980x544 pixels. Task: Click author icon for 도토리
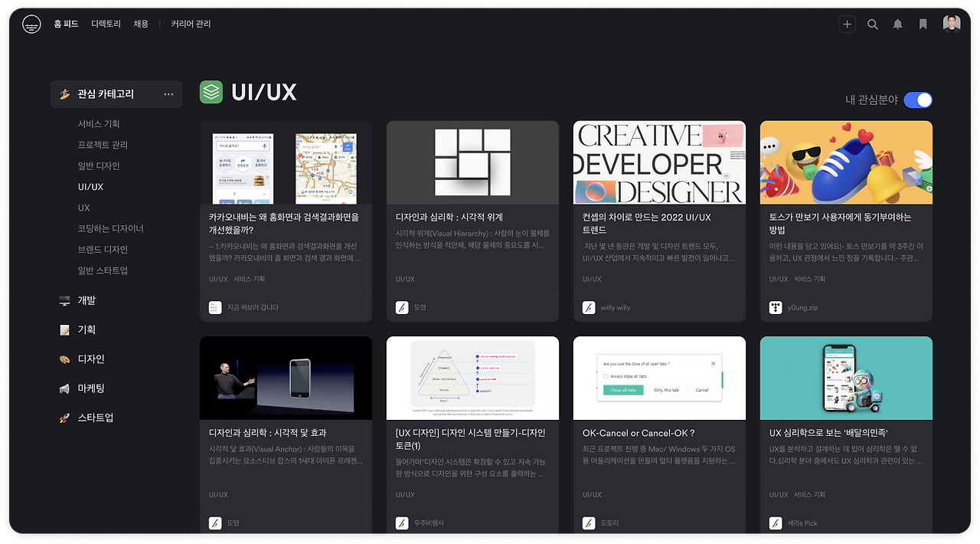coord(589,523)
